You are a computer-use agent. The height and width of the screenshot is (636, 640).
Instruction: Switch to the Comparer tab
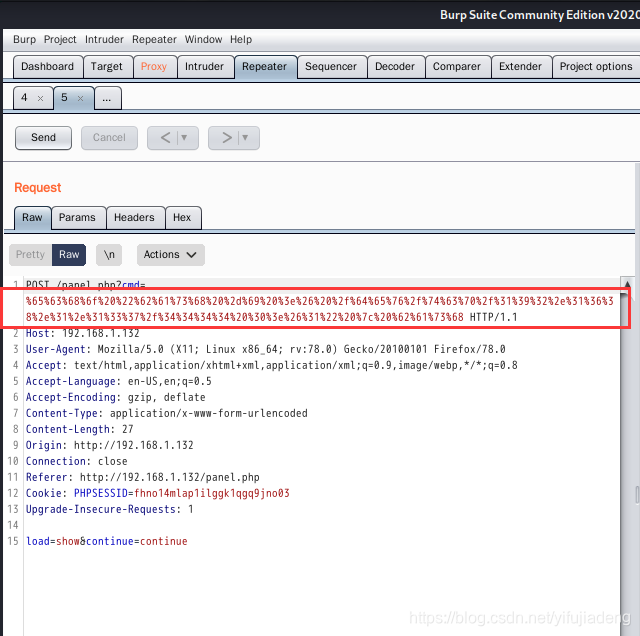pos(457,67)
